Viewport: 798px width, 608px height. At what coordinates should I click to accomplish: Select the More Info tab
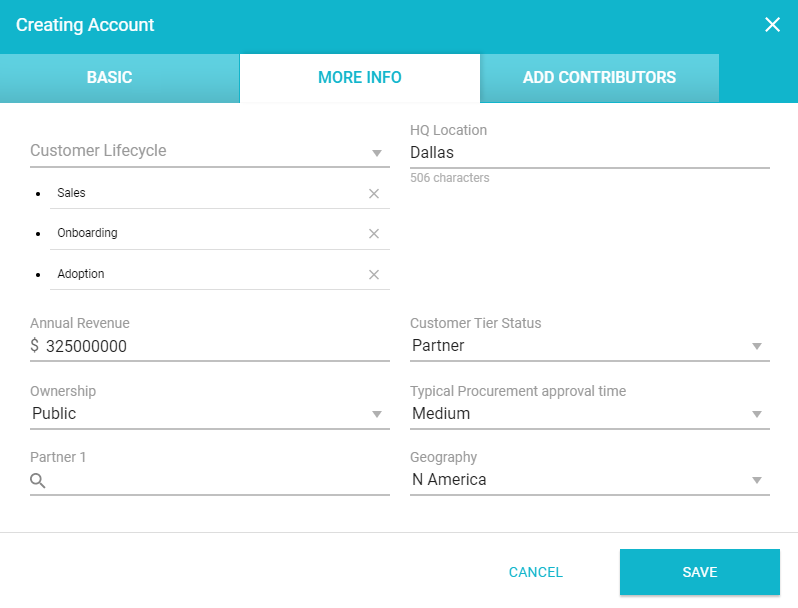pyautogui.click(x=360, y=78)
